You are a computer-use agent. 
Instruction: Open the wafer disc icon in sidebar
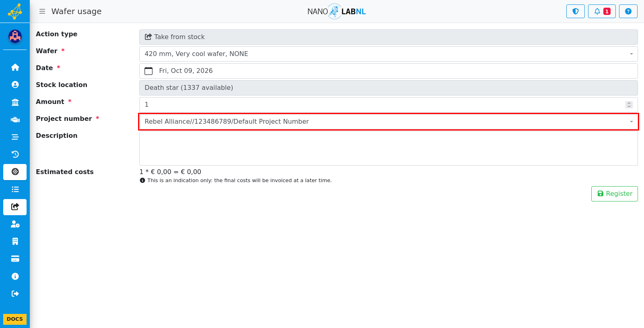click(15, 172)
